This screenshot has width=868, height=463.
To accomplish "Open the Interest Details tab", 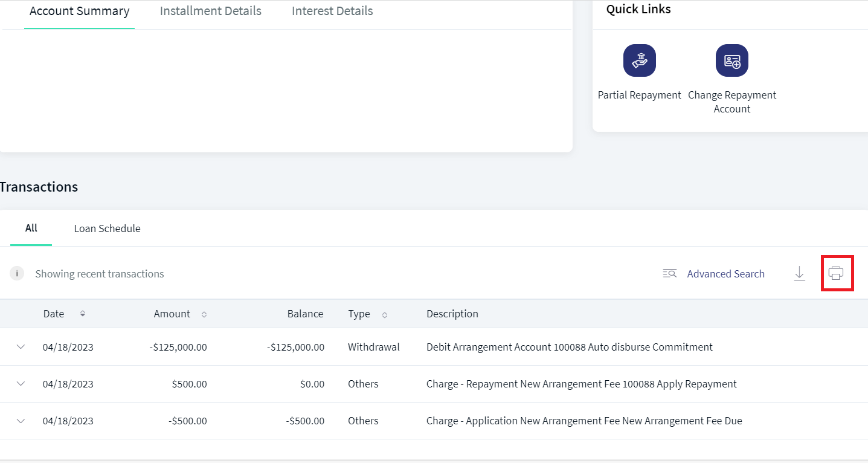I will pyautogui.click(x=332, y=11).
